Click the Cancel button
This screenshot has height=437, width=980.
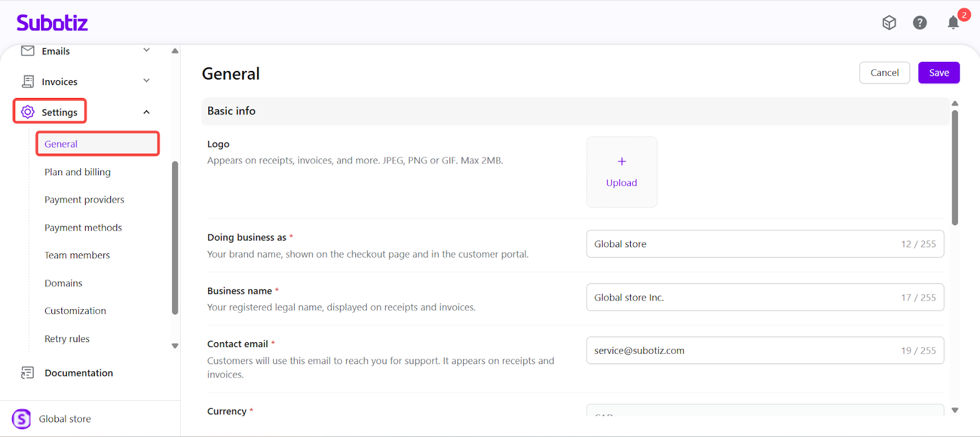tap(884, 73)
